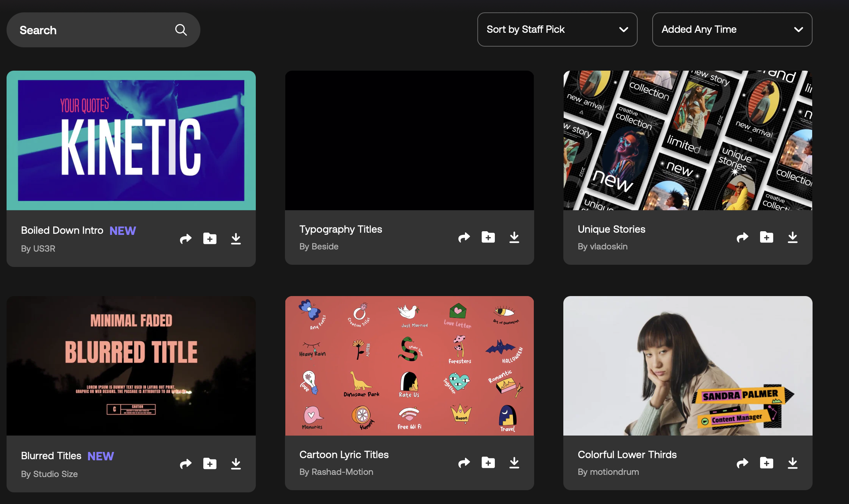This screenshot has width=849, height=504.
Task: Preview the Cartoon Lyric Titles thumbnail
Action: click(x=409, y=366)
